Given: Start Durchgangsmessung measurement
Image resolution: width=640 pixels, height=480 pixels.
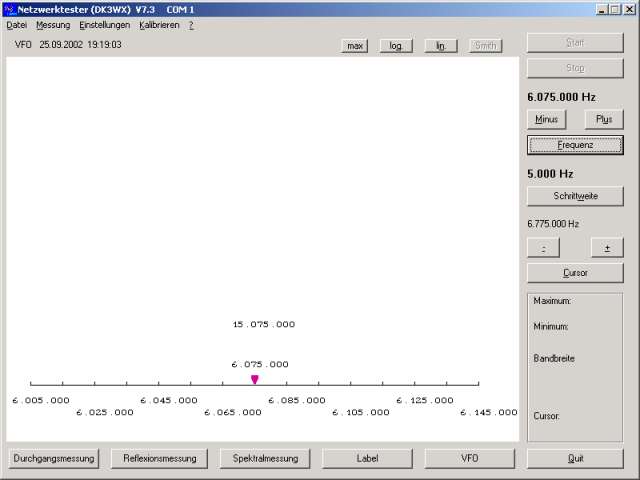Looking at the screenshot, I should pyautogui.click(x=53, y=458).
